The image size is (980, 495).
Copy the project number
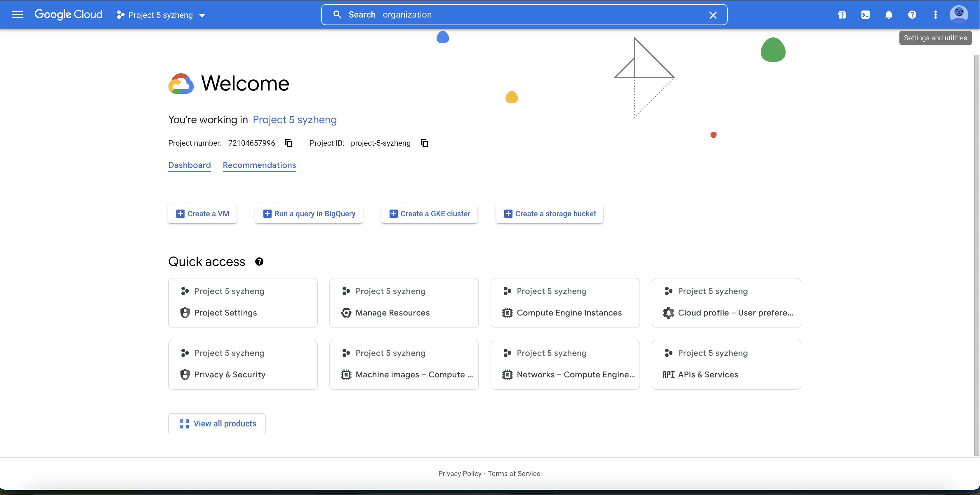click(289, 143)
